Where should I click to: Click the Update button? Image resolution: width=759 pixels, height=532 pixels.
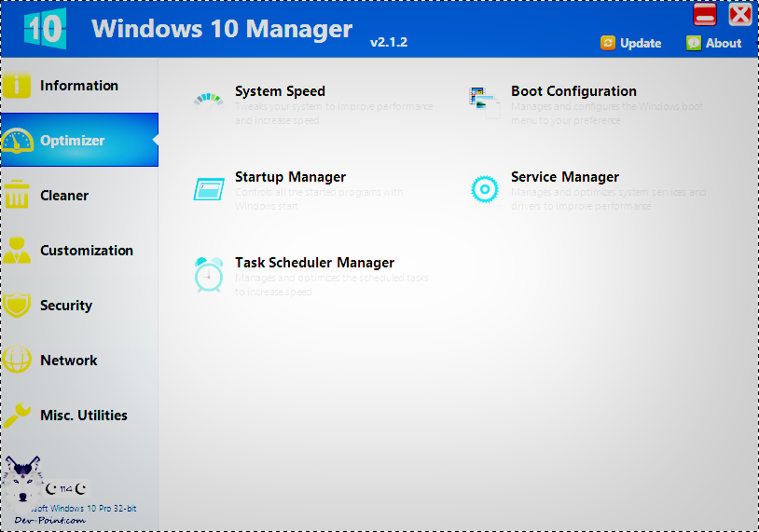(x=631, y=43)
